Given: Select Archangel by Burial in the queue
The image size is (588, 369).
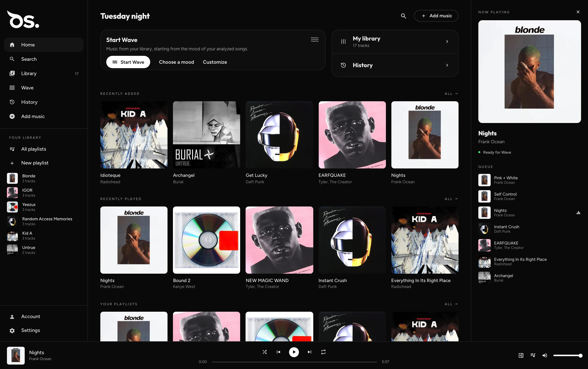Looking at the screenshot, I should [x=529, y=278].
